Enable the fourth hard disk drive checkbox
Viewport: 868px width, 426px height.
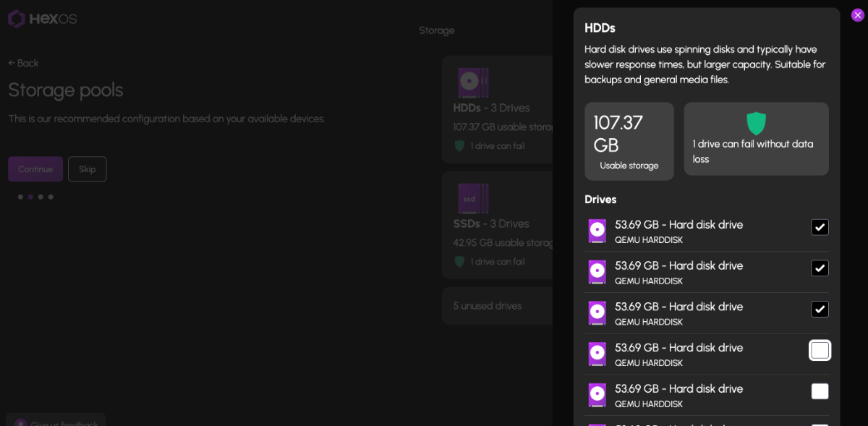click(820, 350)
